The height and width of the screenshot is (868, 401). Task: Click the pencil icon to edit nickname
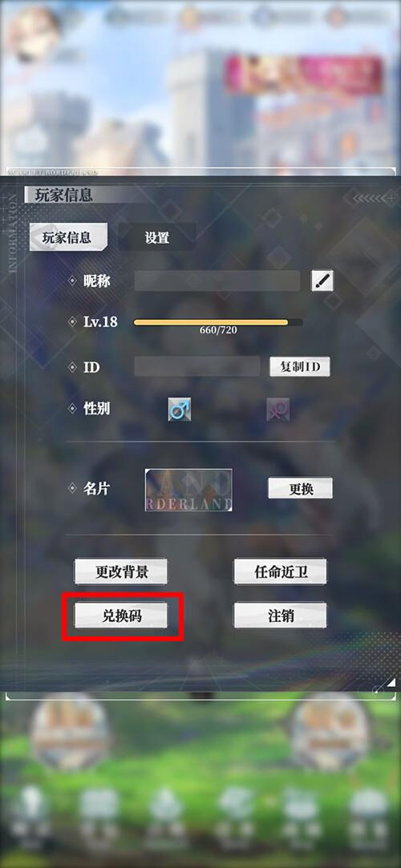tap(322, 281)
